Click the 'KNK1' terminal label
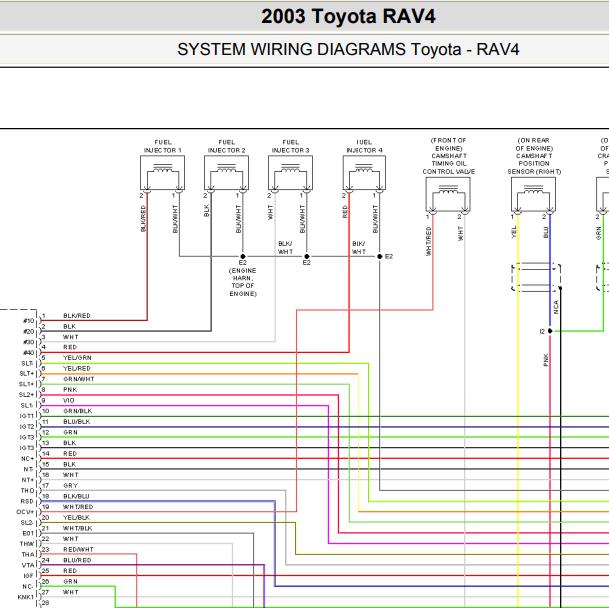This screenshot has width=609, height=608. click(x=26, y=597)
